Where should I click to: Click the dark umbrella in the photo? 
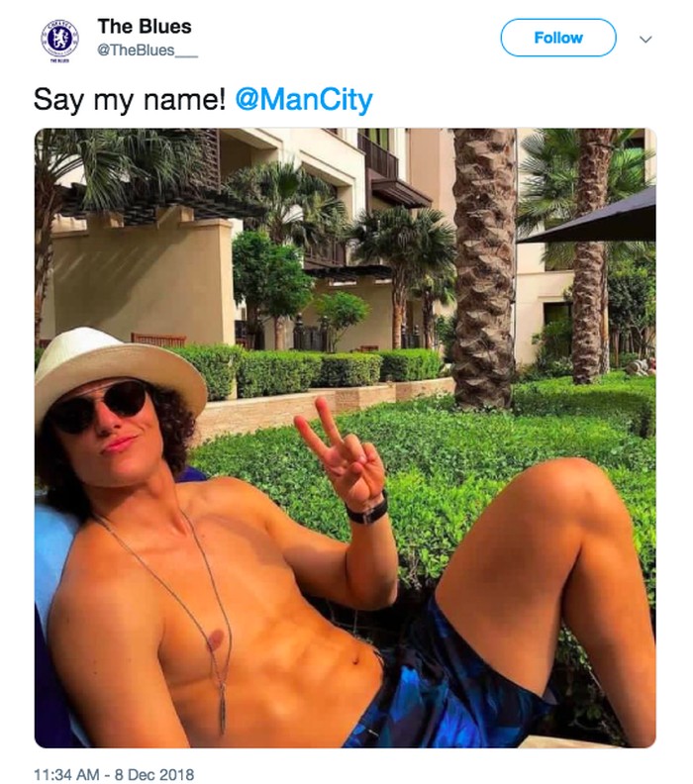(604, 218)
